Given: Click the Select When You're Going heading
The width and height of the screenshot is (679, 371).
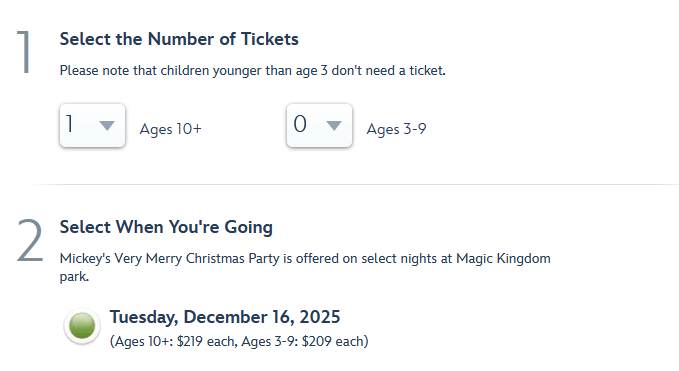Looking at the screenshot, I should [x=166, y=227].
